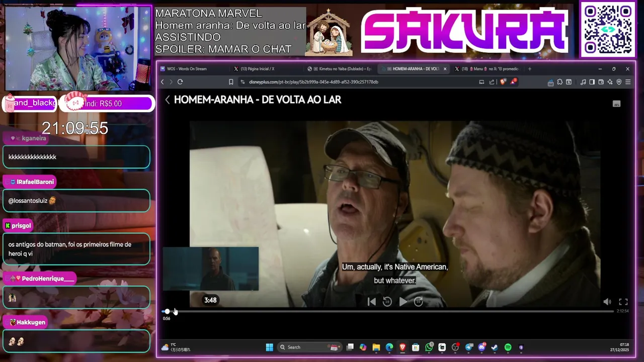Open Brave Shields lion icon
This screenshot has height=362, width=644.
point(503,81)
